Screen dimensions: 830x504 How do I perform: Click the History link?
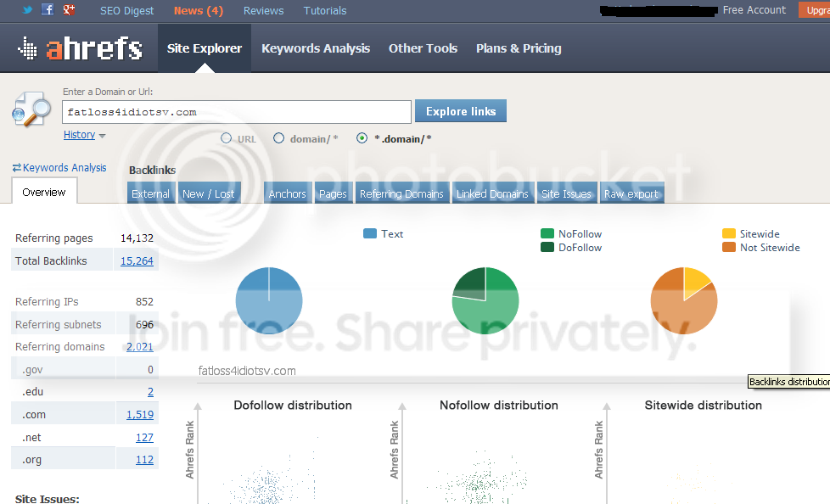coord(80,134)
